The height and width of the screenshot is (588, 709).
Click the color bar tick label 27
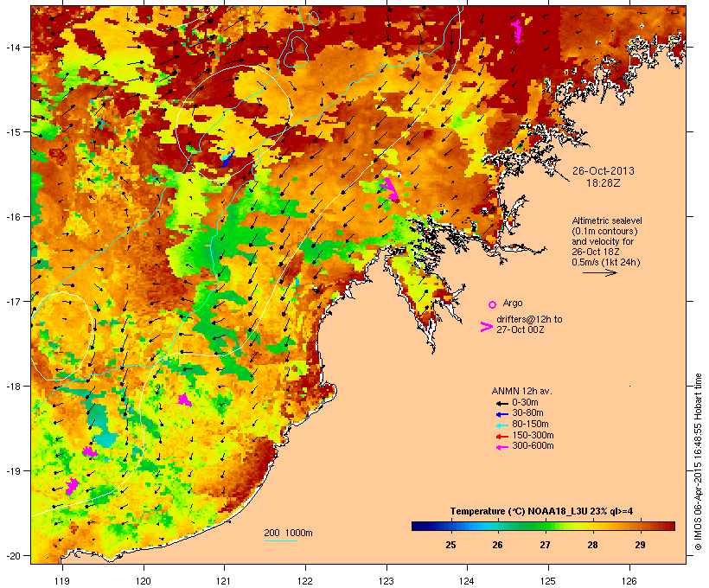click(545, 545)
